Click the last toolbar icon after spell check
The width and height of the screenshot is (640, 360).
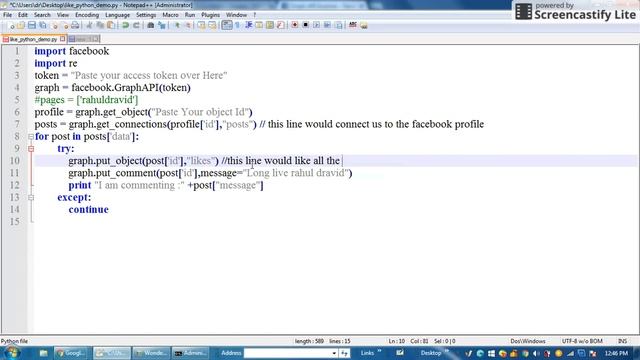pos(364,25)
